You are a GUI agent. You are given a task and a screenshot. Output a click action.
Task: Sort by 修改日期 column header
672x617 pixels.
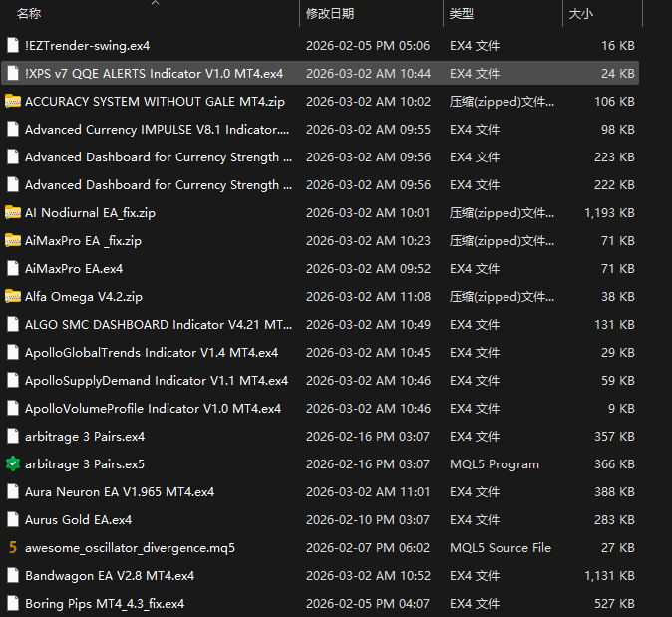coord(330,14)
